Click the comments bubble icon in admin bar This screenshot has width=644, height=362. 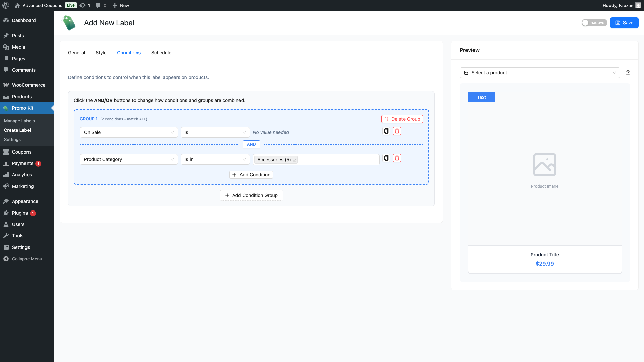(98, 5)
